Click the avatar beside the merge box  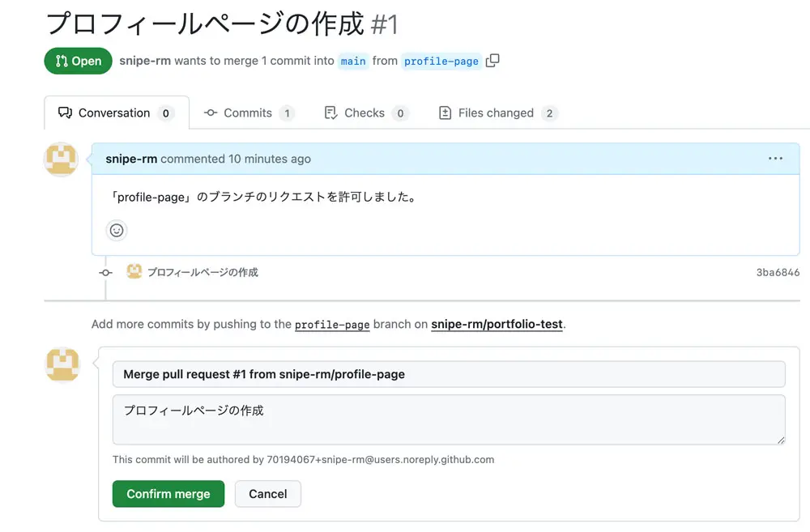pyautogui.click(x=62, y=365)
